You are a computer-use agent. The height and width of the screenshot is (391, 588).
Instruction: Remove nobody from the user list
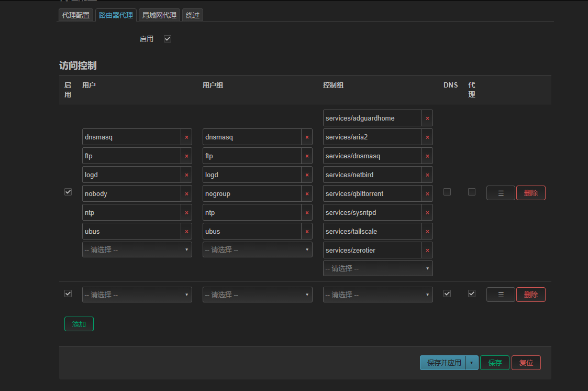pos(186,193)
